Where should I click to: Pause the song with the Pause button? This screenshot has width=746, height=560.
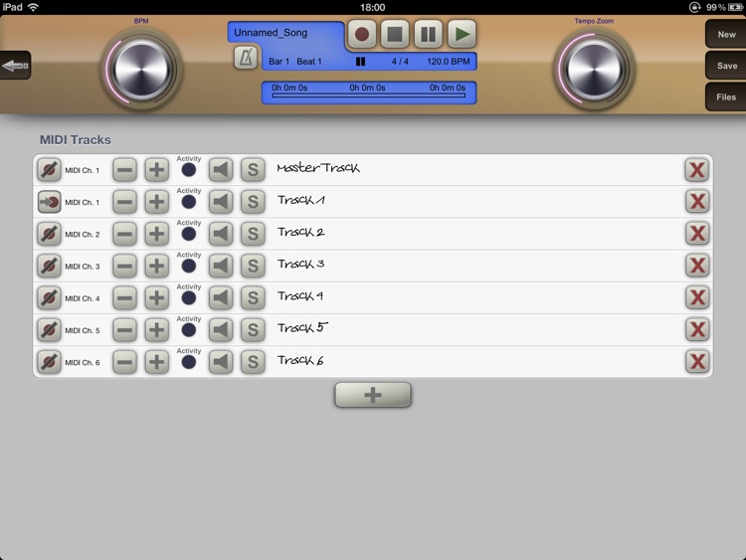(428, 34)
